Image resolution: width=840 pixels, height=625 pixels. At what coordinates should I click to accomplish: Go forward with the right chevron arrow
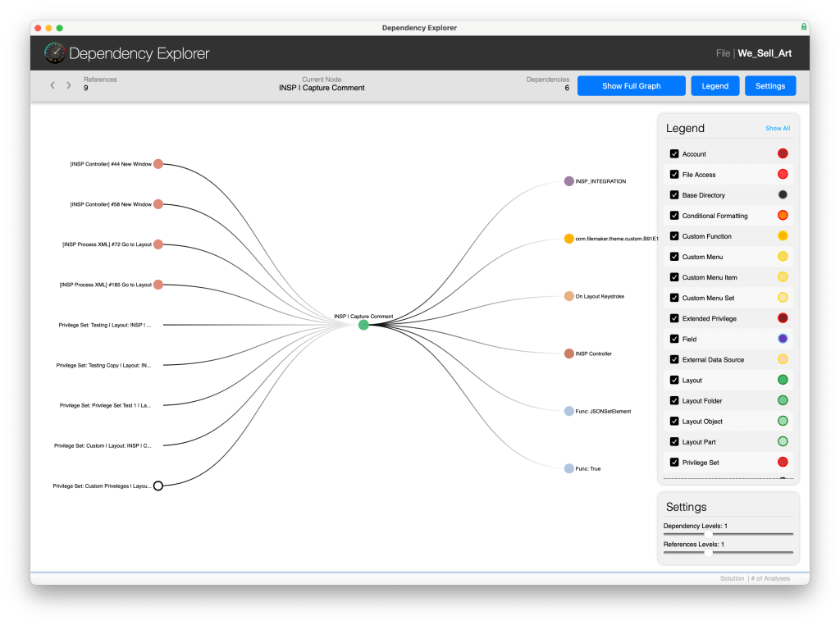click(69, 85)
